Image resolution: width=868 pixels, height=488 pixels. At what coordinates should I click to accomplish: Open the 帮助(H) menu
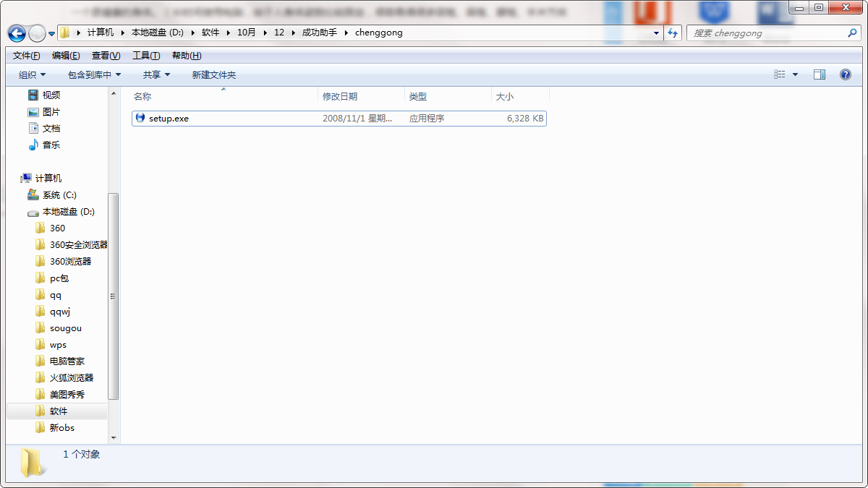click(x=187, y=56)
